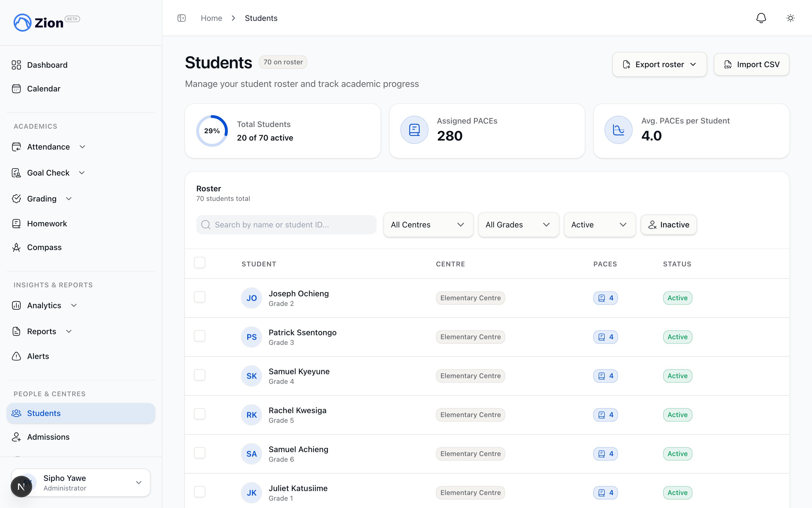Expand the Analytics chevron
Screen dimensions: 812x508
pos(74,305)
